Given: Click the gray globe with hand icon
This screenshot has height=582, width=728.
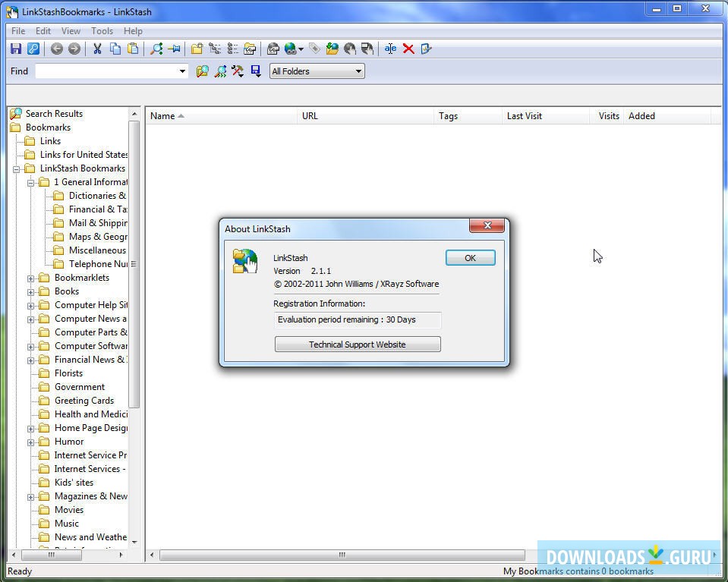Looking at the screenshot, I should [x=350, y=49].
